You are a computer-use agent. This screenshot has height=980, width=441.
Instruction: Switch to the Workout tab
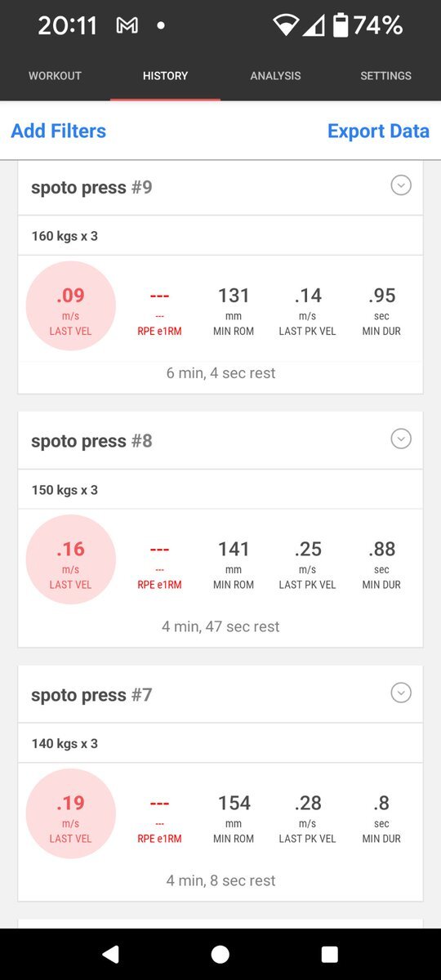click(x=55, y=76)
